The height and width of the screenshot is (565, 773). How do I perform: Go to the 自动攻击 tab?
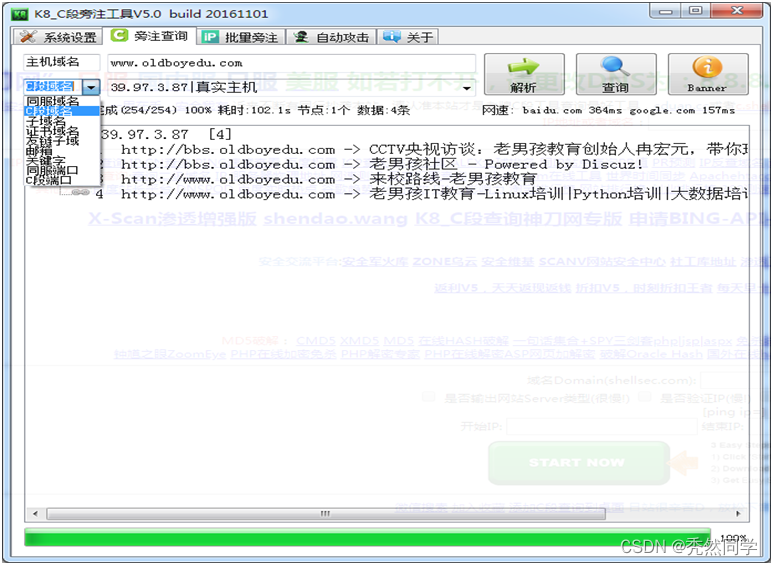[x=332, y=37]
